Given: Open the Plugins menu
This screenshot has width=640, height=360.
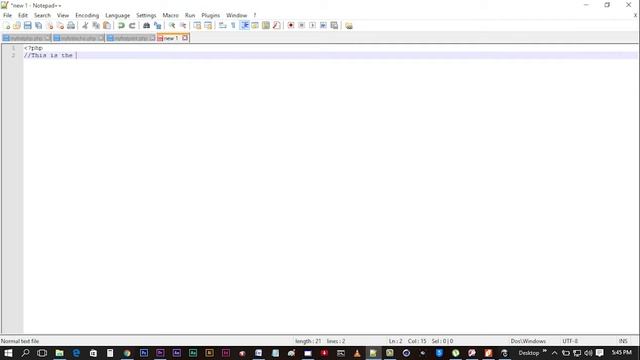Looking at the screenshot, I should [x=210, y=15].
